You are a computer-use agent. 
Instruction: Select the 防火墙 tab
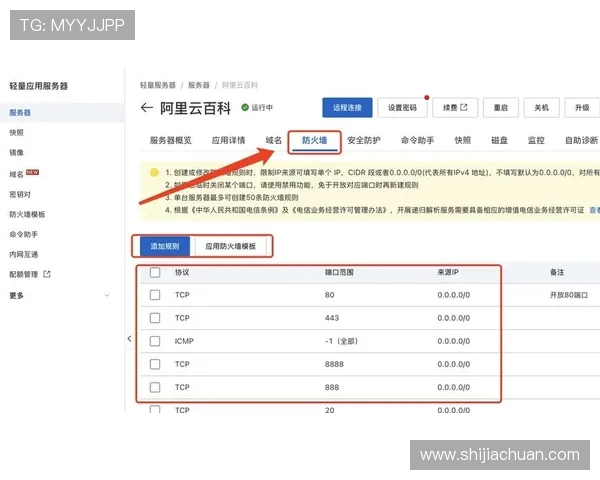(315, 140)
